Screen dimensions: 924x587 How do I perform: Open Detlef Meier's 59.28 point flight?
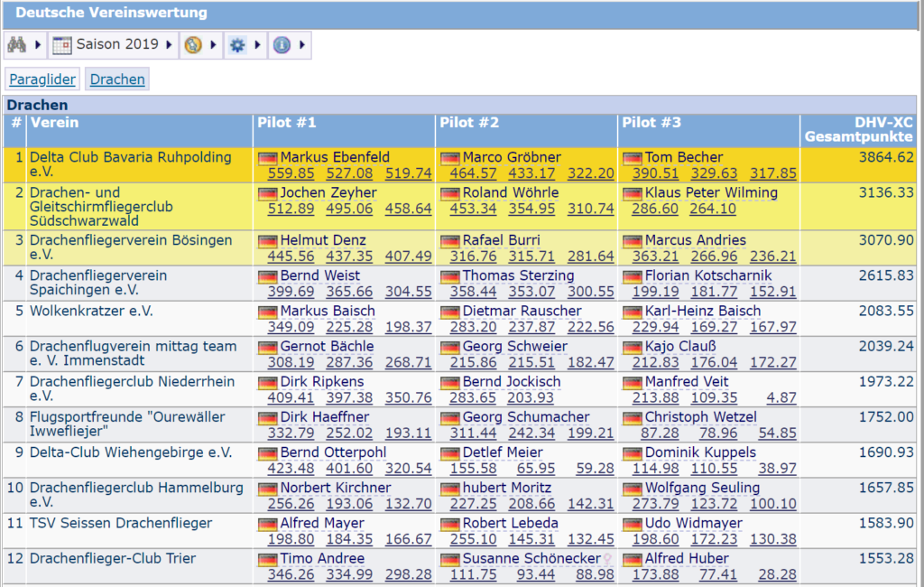(x=595, y=469)
